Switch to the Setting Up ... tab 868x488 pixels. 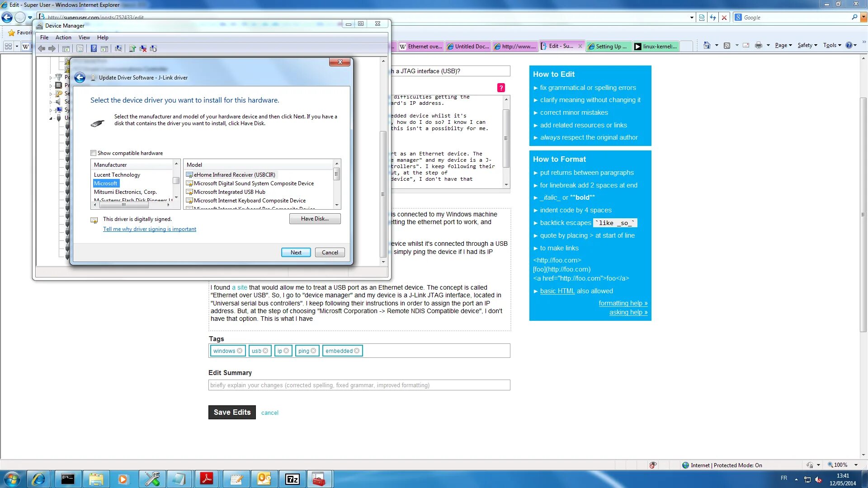pos(608,46)
